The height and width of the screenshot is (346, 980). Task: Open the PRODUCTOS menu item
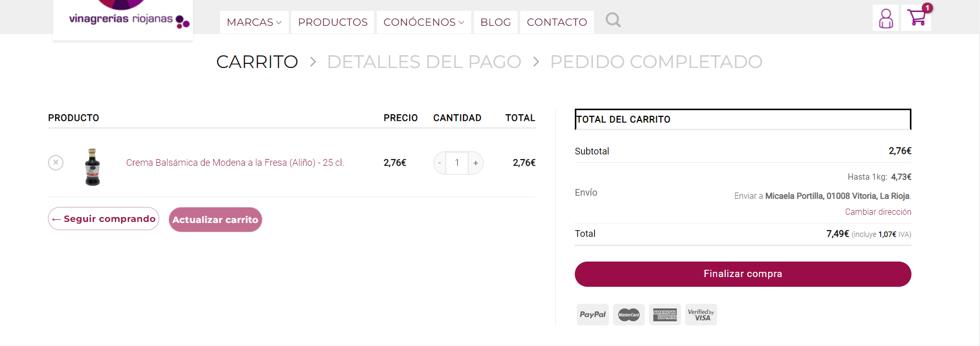click(x=333, y=22)
